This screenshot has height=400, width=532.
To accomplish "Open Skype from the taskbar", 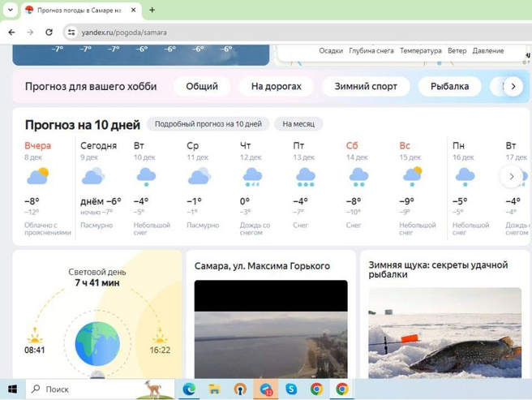I will pyautogui.click(x=291, y=389).
